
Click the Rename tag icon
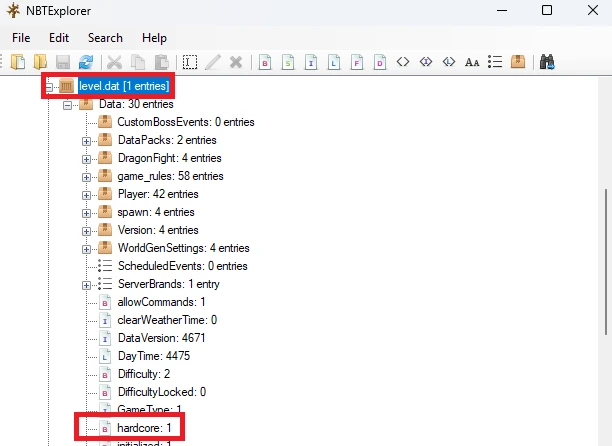190,62
